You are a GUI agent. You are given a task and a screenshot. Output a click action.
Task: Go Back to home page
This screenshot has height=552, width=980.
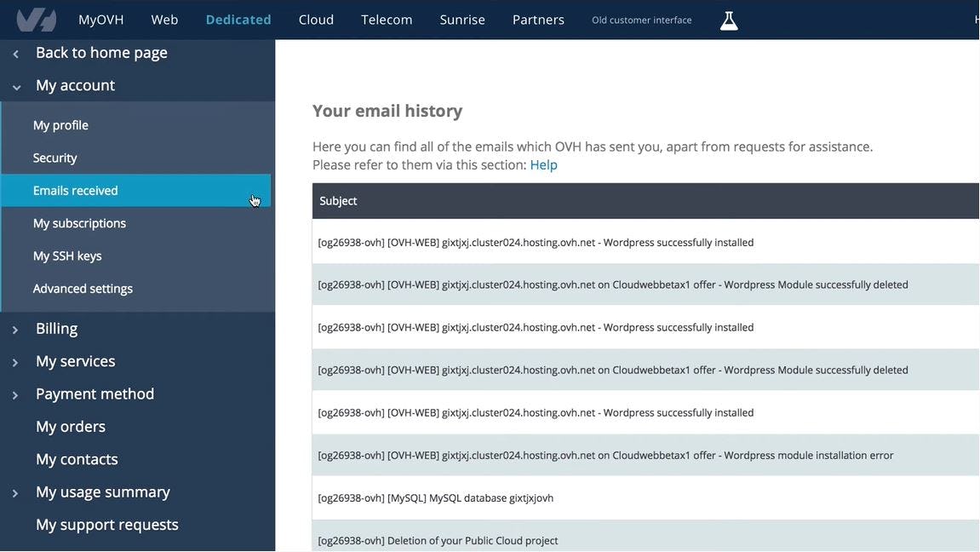click(101, 53)
